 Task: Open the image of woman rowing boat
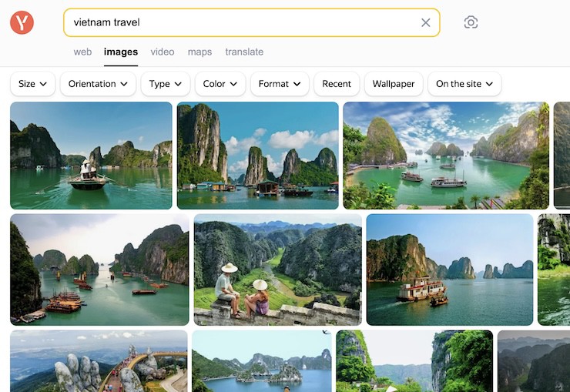point(91,156)
